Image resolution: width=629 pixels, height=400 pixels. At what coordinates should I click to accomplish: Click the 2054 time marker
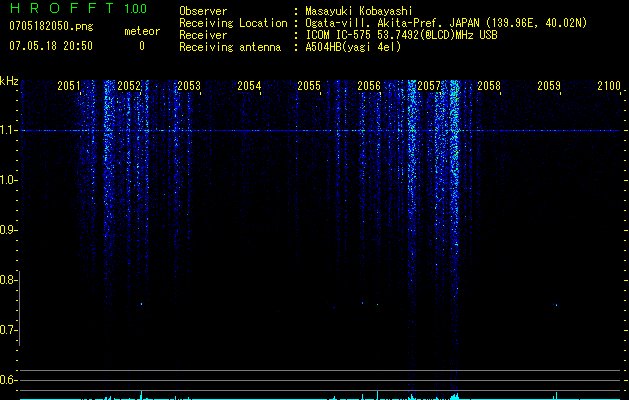(249, 86)
